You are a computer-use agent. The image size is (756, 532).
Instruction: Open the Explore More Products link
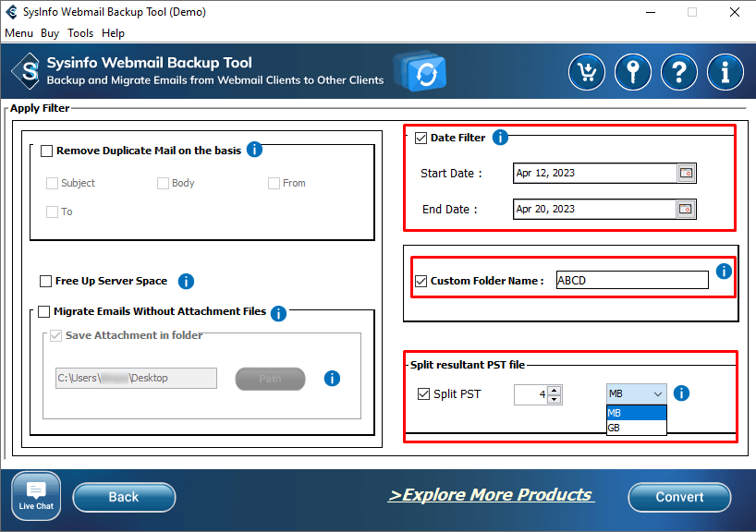click(x=491, y=495)
